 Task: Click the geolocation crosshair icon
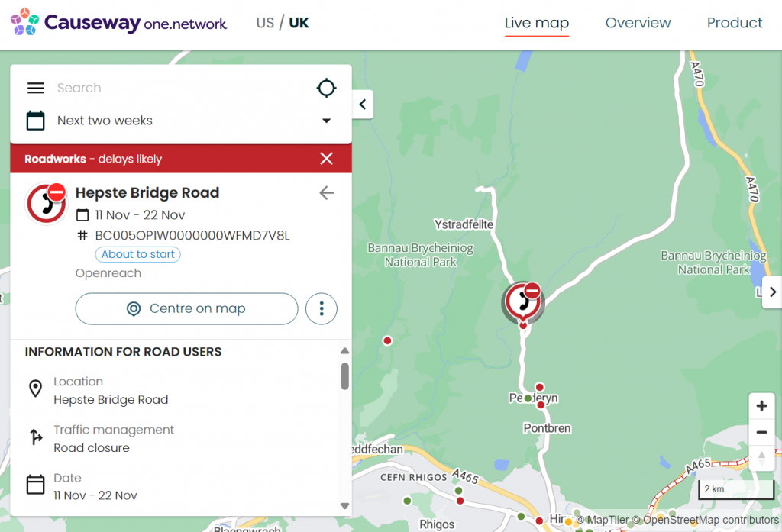tap(326, 88)
